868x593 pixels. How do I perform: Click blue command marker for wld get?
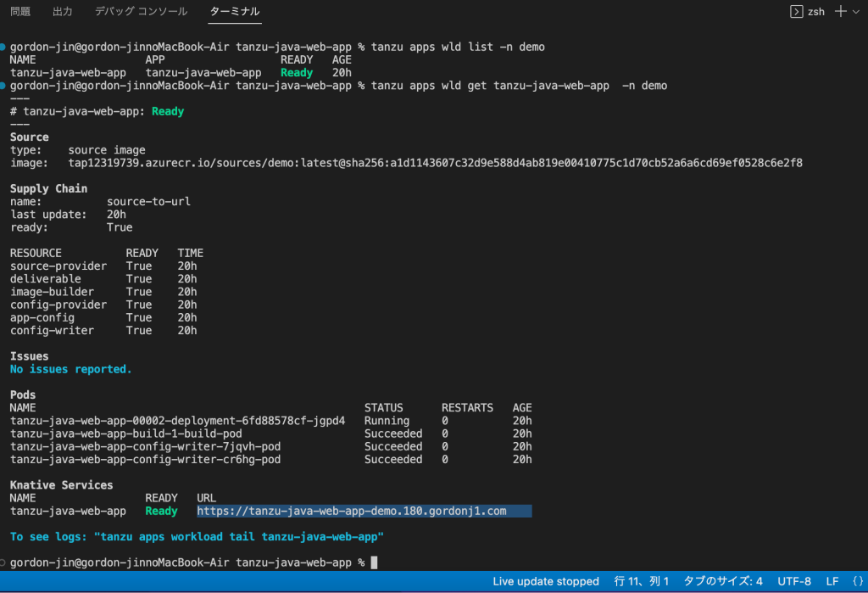coord(4,86)
